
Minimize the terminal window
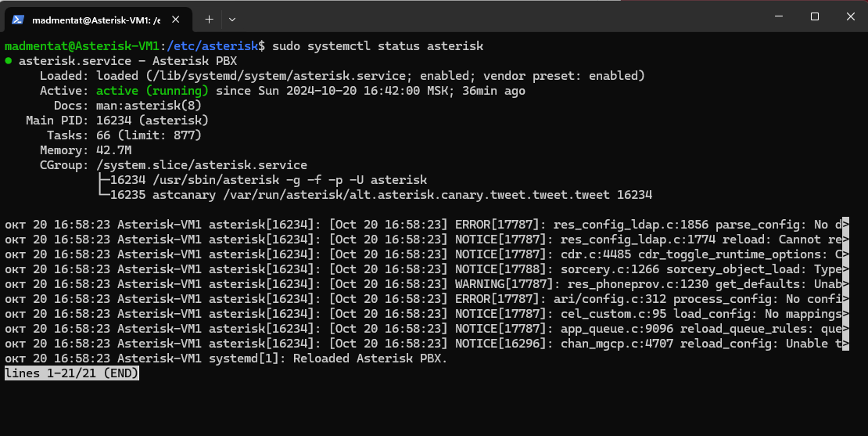coord(779,16)
